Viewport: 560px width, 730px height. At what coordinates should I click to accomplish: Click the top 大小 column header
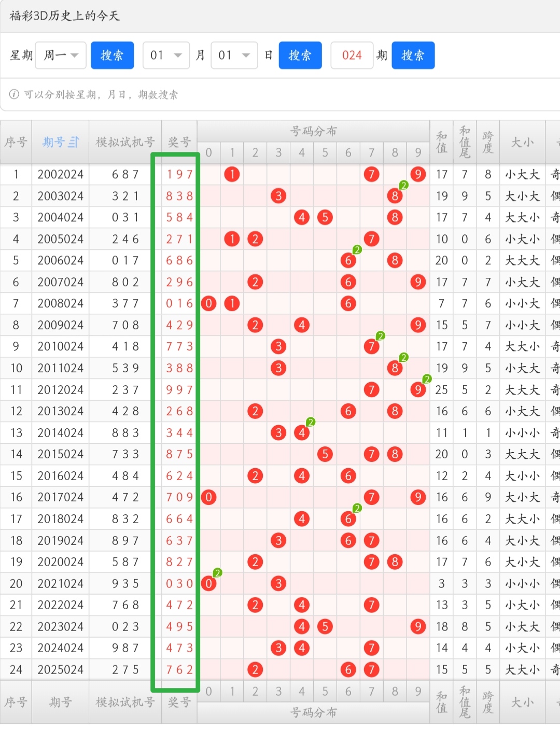coord(522,142)
